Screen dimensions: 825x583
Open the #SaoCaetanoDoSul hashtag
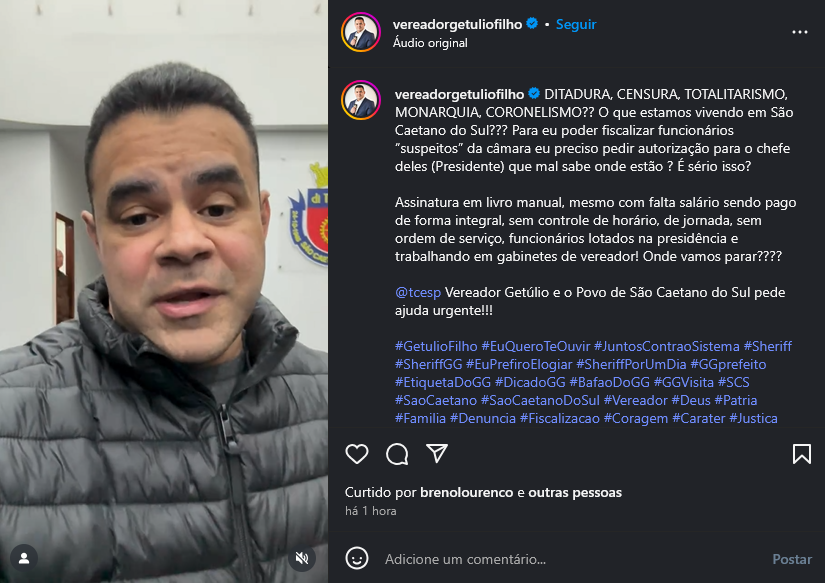coord(540,400)
